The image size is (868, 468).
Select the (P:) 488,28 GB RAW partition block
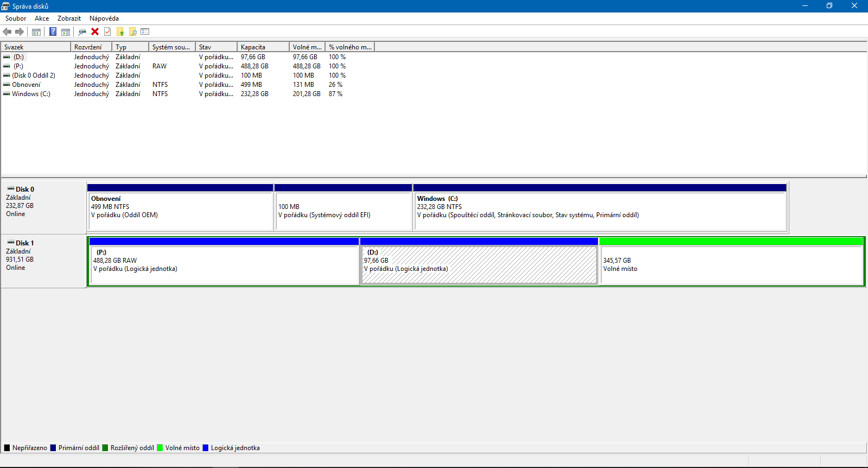tap(224, 261)
